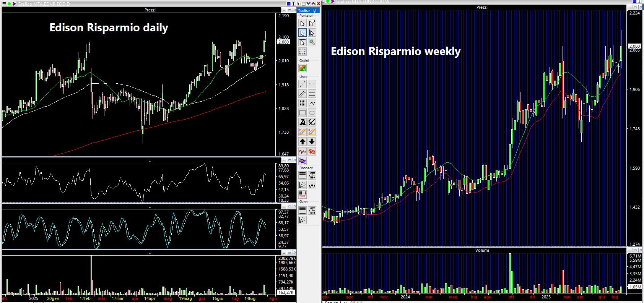This screenshot has height=303, width=644.
Task: Select the Fibonacci fan tool
Action: [302, 185]
